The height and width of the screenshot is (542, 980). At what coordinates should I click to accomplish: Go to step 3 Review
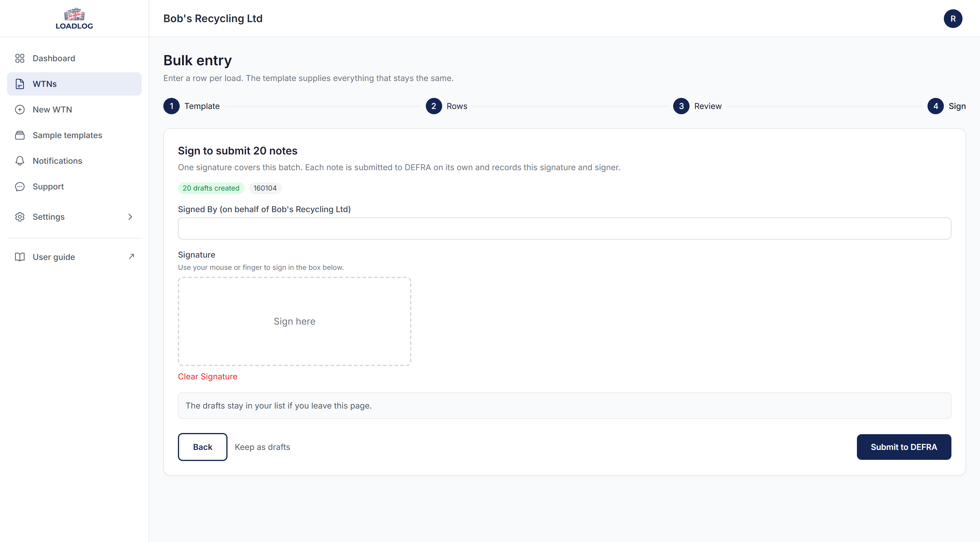point(697,106)
